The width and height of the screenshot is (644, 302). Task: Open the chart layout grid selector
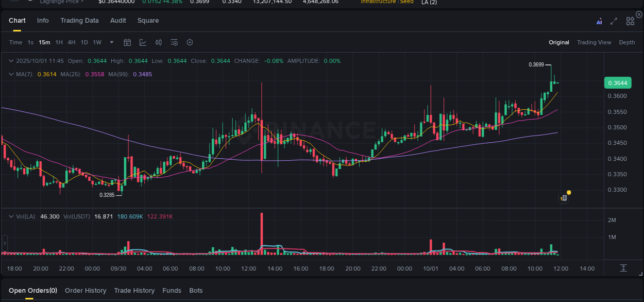tap(630, 21)
